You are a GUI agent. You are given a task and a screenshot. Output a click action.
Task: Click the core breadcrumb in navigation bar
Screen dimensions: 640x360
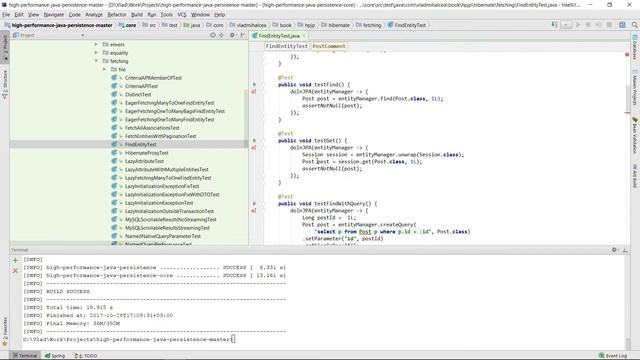[x=127, y=25]
